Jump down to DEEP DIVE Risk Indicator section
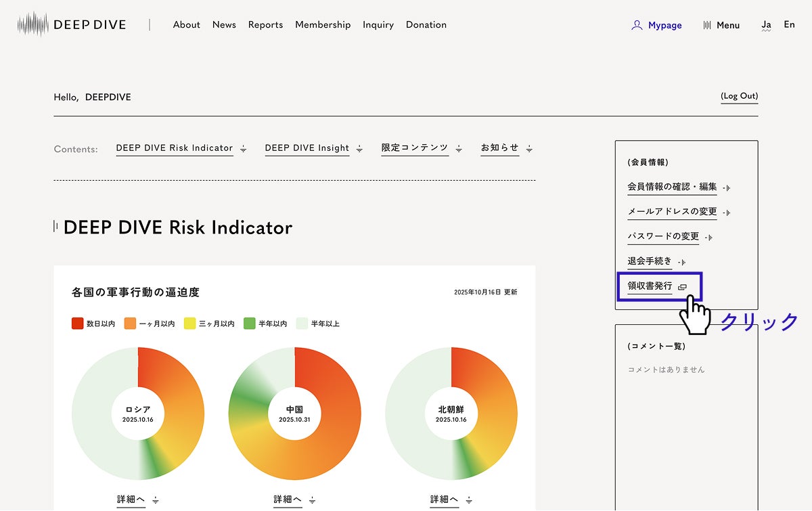This screenshot has height=511, width=812. tap(175, 148)
